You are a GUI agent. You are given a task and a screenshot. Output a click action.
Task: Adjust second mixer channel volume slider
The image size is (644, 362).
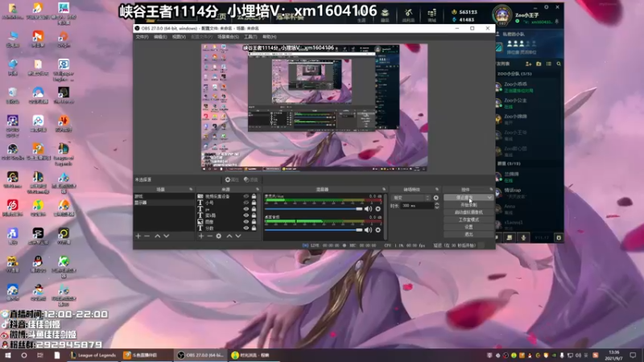point(314,230)
